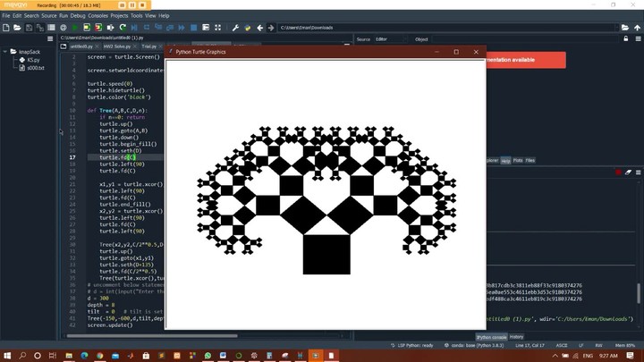Click the conda base environment status entry
The height and width of the screenshot is (362, 644).
[x=473, y=346]
